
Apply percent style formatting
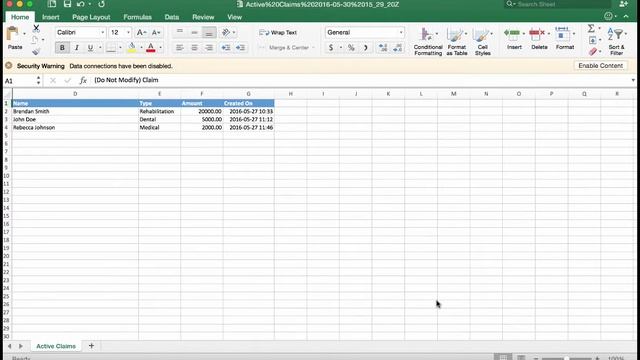[351, 48]
